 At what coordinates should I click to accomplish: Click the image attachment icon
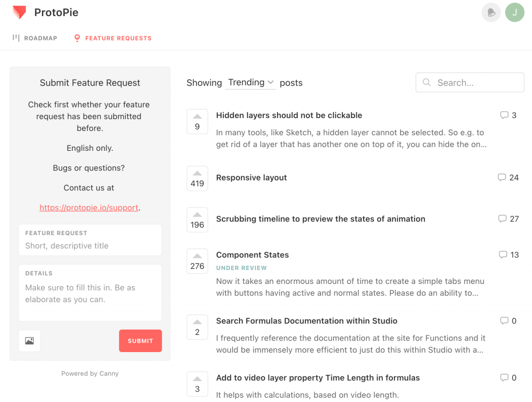[x=30, y=341]
